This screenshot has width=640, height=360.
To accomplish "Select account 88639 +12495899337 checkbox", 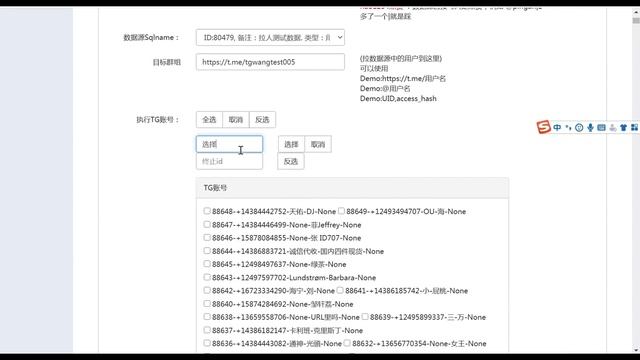I will pyautogui.click(x=365, y=317).
